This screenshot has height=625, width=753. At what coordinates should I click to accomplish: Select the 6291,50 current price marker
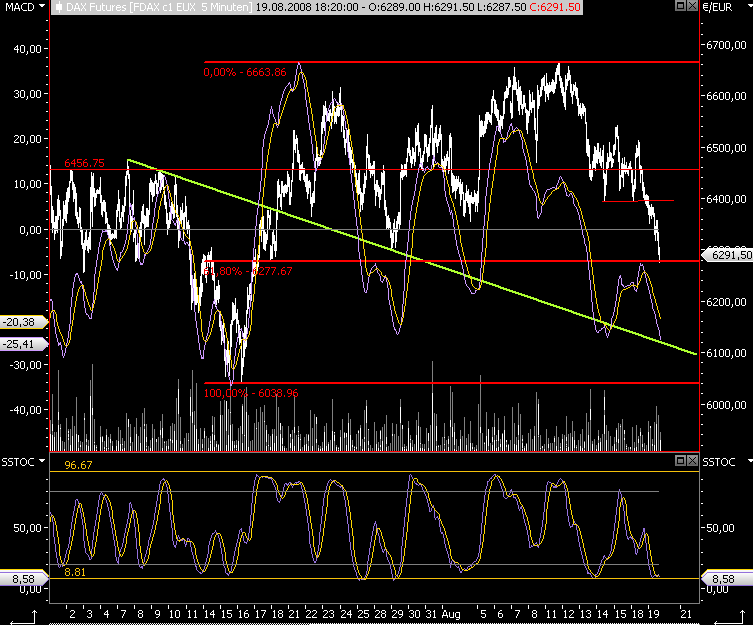pos(728,255)
